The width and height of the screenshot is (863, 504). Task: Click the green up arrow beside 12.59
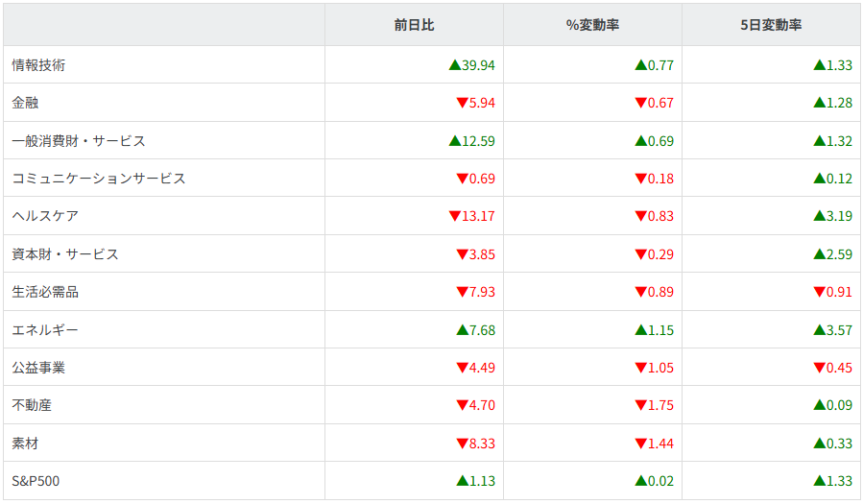[x=455, y=141]
